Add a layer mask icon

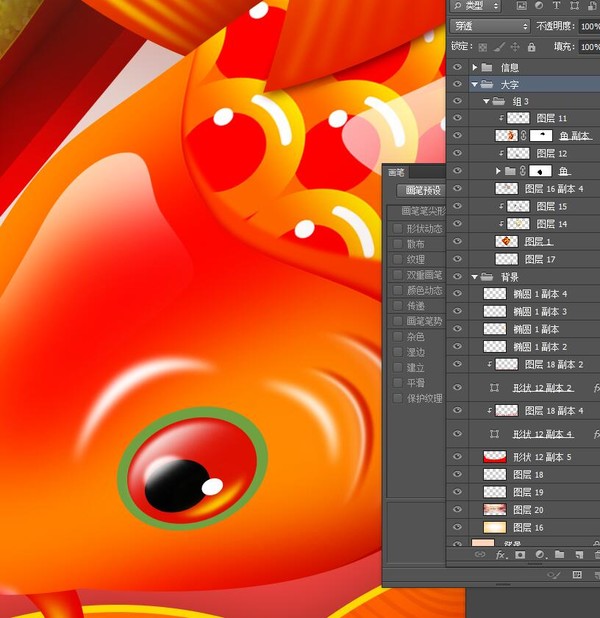pos(520,555)
